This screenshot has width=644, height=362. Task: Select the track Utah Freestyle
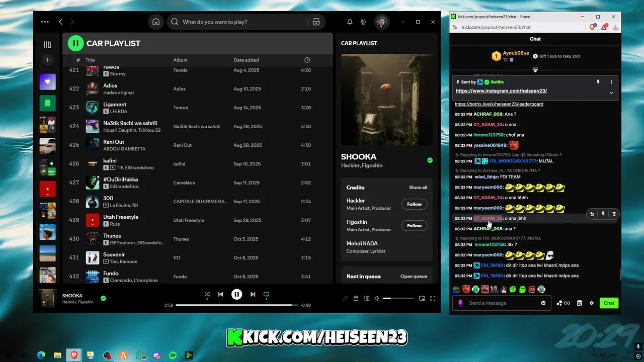click(x=197, y=220)
